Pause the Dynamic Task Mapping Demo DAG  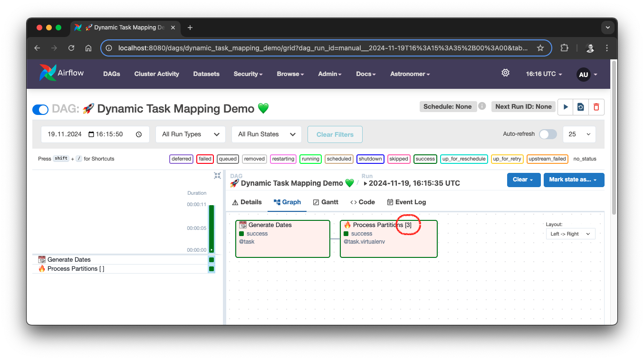pos(40,109)
